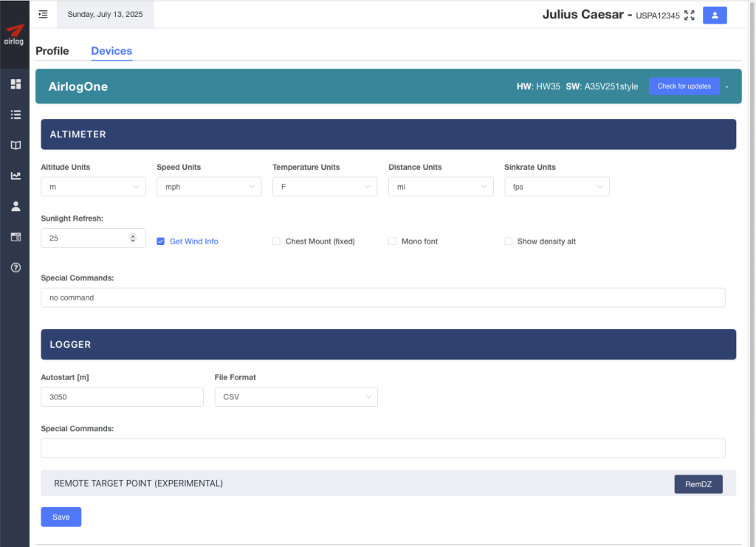Viewport: 756px width, 547px height.
Task: Expand the Temperature Units dropdown
Action: coord(324,187)
